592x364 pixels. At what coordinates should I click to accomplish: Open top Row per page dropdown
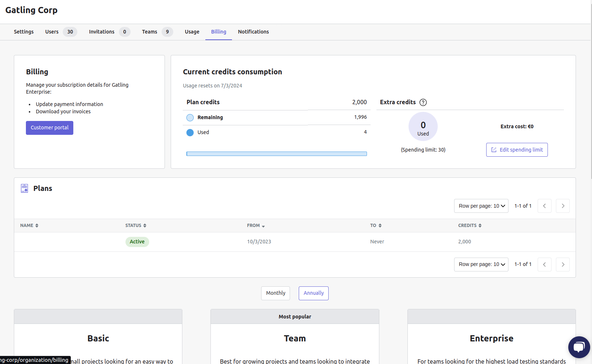[481, 206]
